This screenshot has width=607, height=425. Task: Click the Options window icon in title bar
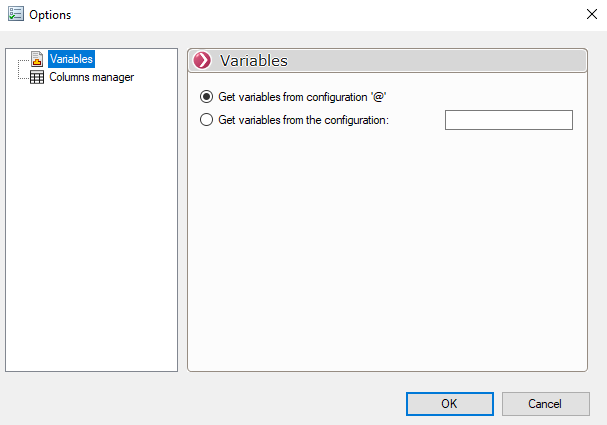coord(14,15)
